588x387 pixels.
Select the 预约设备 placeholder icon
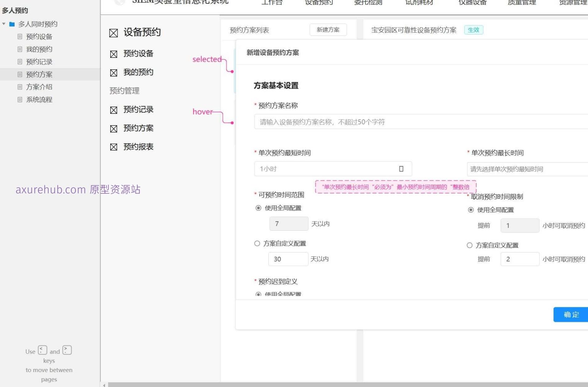pos(114,54)
